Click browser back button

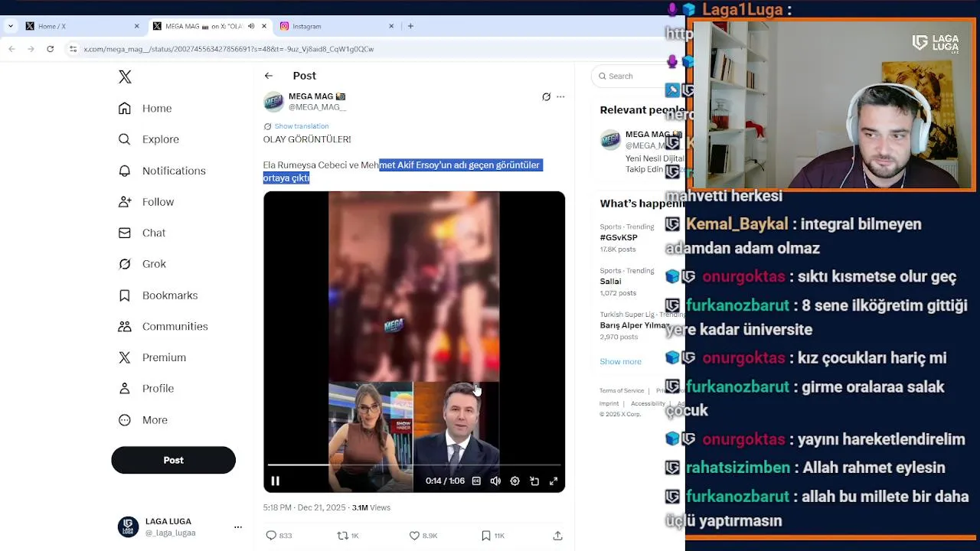11,49
